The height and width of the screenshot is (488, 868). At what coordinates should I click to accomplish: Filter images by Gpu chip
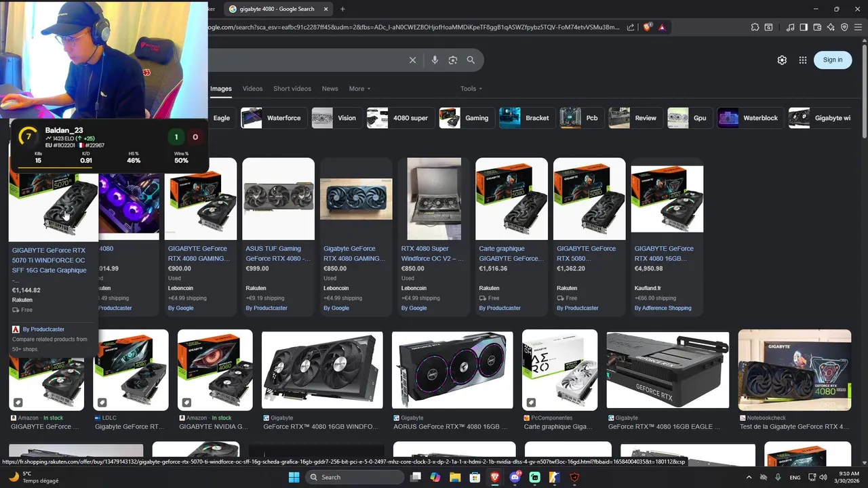690,118
